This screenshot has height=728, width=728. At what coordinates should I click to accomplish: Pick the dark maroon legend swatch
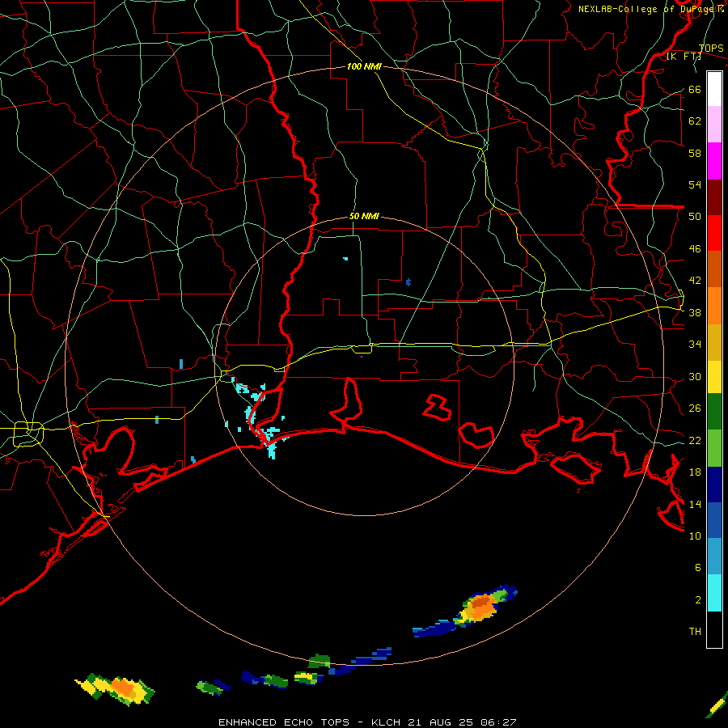tap(714, 197)
